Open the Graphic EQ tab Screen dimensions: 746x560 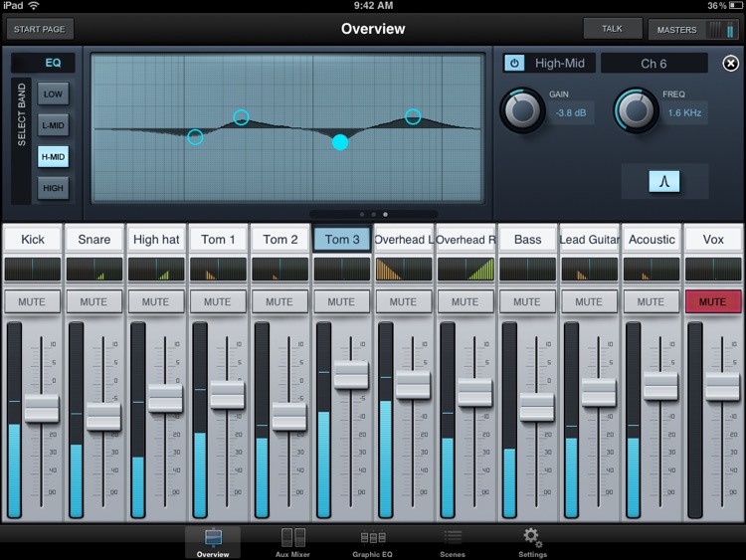(373, 542)
